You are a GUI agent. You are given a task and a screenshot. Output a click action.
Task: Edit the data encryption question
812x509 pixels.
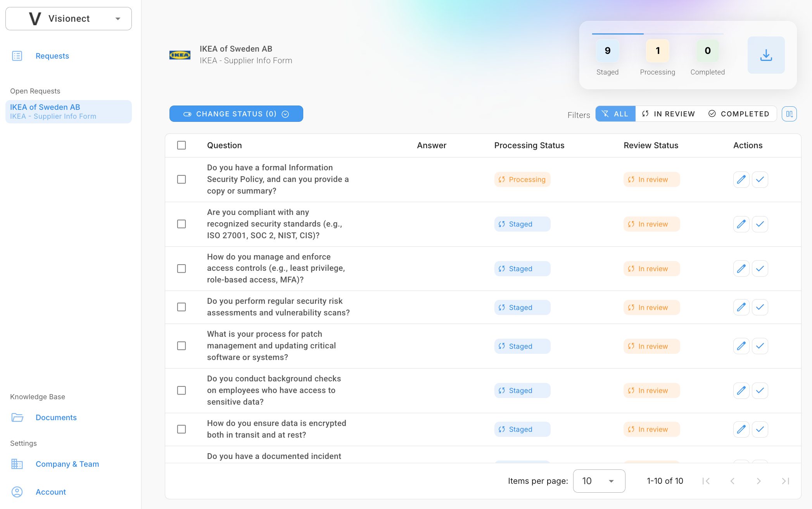741,429
